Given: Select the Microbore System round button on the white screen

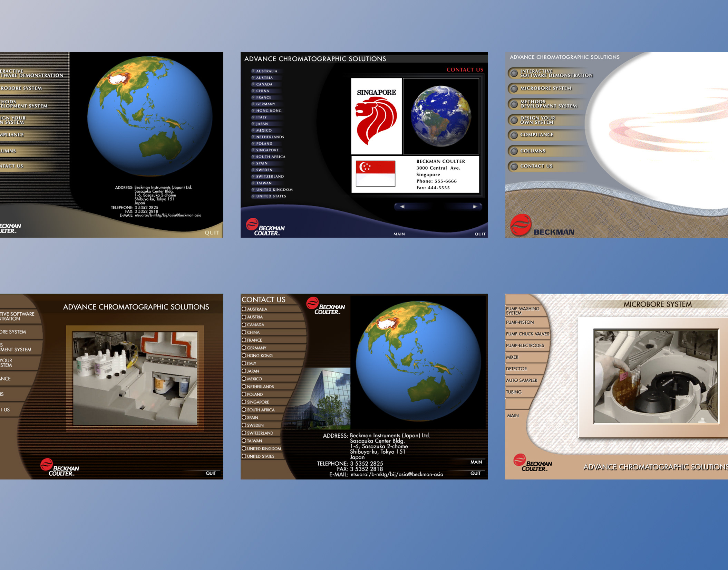Looking at the screenshot, I should (x=514, y=88).
